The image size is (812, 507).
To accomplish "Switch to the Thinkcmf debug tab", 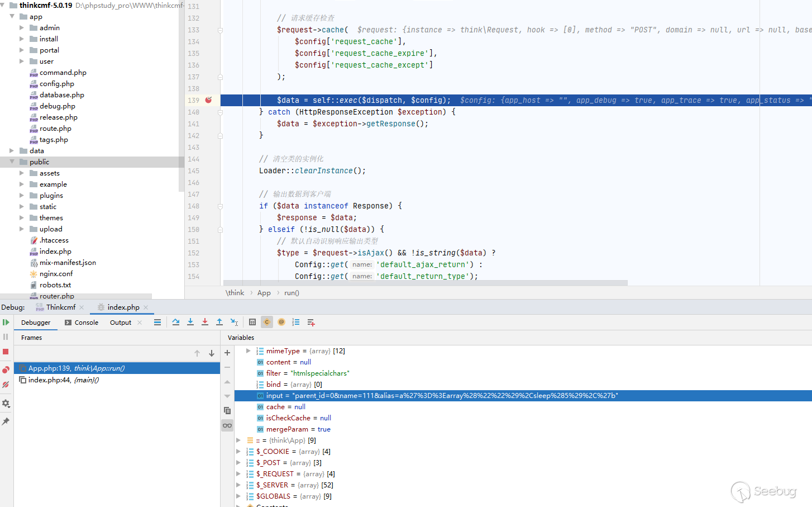I will point(60,307).
